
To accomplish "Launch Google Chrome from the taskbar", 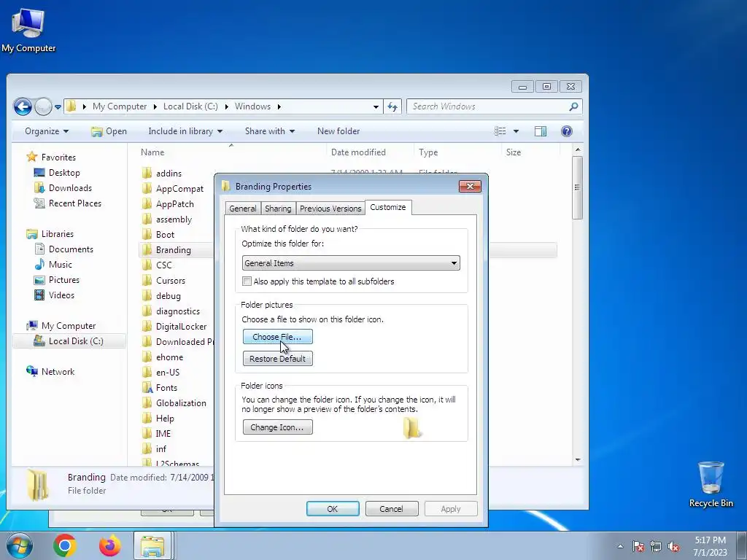I will click(x=65, y=545).
